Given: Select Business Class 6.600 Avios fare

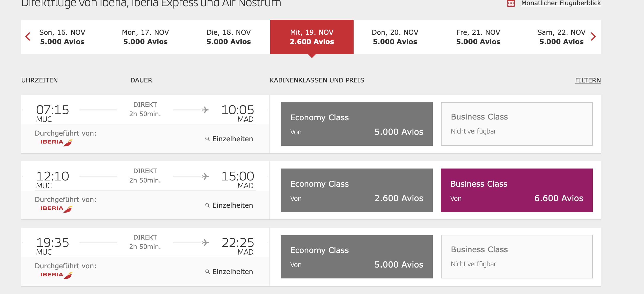Looking at the screenshot, I should click(x=517, y=190).
